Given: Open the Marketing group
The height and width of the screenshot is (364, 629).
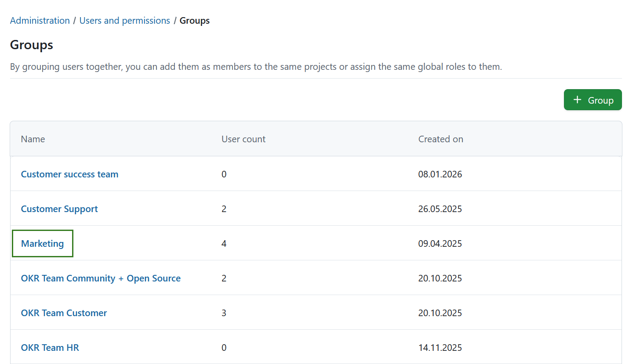Looking at the screenshot, I should pyautogui.click(x=42, y=243).
